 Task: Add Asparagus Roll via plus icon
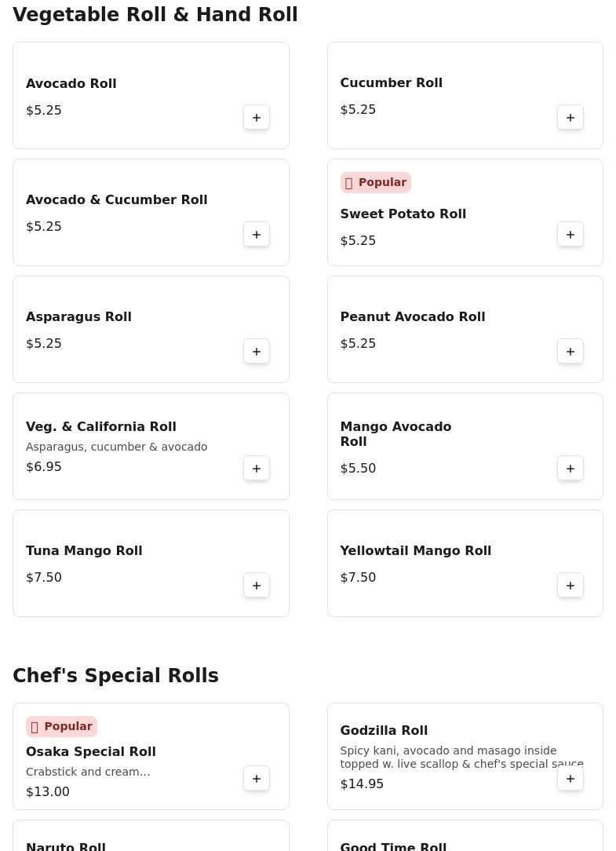256,351
